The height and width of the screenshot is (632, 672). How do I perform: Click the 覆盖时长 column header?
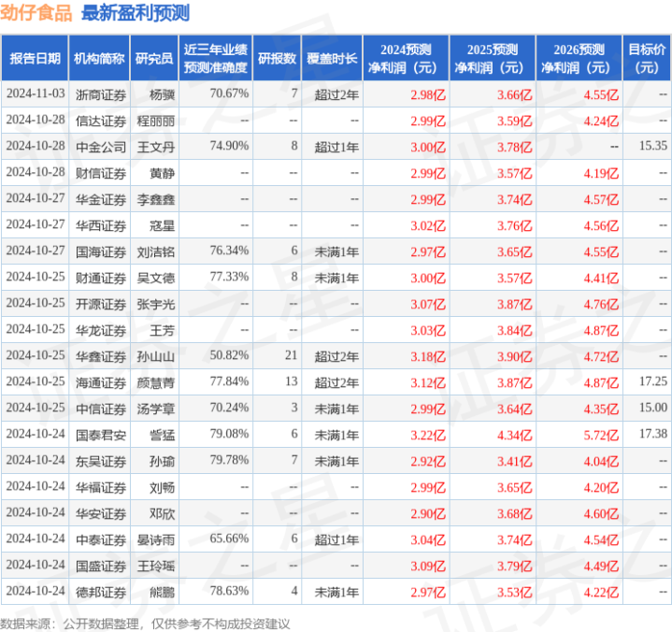pyautogui.click(x=332, y=58)
